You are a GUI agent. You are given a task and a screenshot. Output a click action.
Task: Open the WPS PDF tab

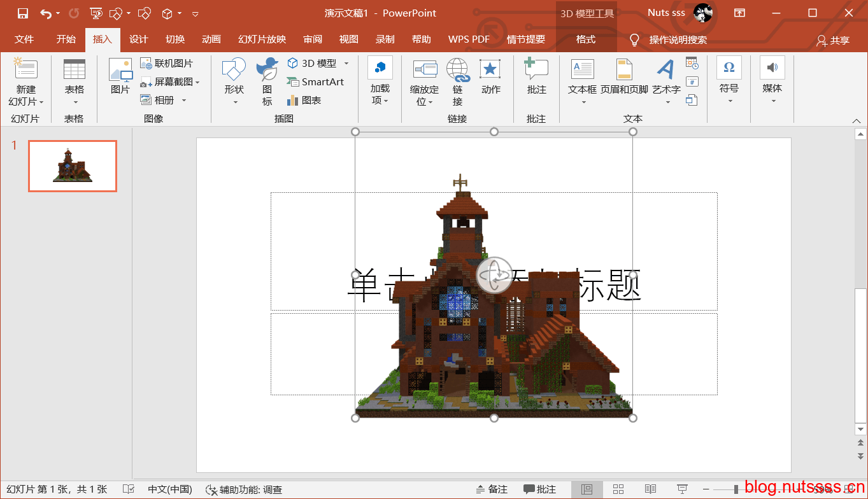[469, 39]
